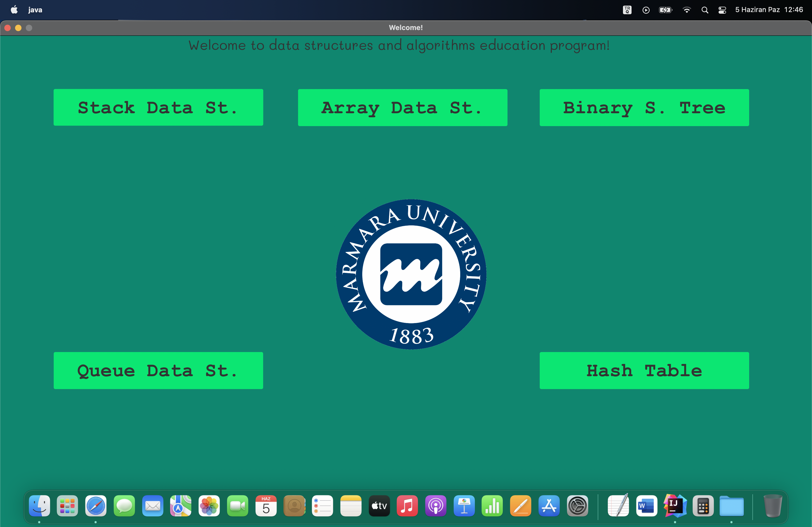
Task: Open Music from the Dock
Action: point(407,506)
